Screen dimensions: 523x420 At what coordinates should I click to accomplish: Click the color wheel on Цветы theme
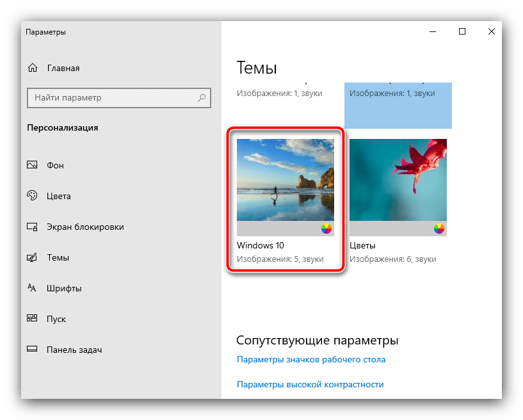pyautogui.click(x=439, y=229)
